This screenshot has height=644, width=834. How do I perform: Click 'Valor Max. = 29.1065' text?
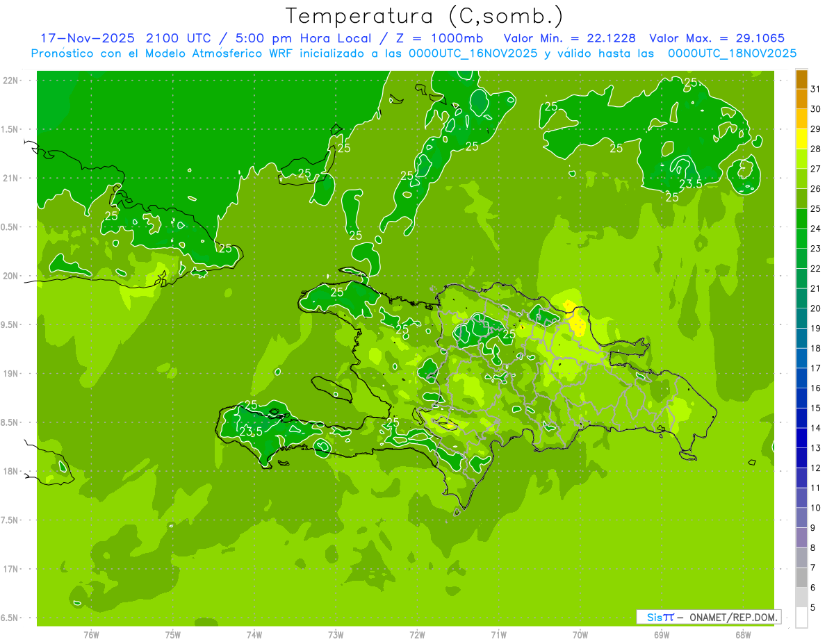click(717, 38)
